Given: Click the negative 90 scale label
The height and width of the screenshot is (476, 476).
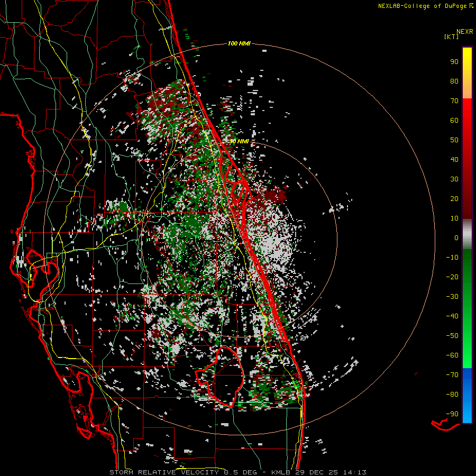Looking at the screenshot, I should click(452, 414).
